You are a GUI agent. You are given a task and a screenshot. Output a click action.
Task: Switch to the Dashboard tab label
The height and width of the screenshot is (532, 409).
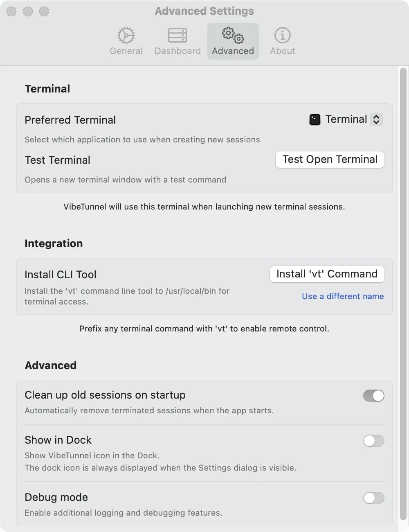click(178, 51)
